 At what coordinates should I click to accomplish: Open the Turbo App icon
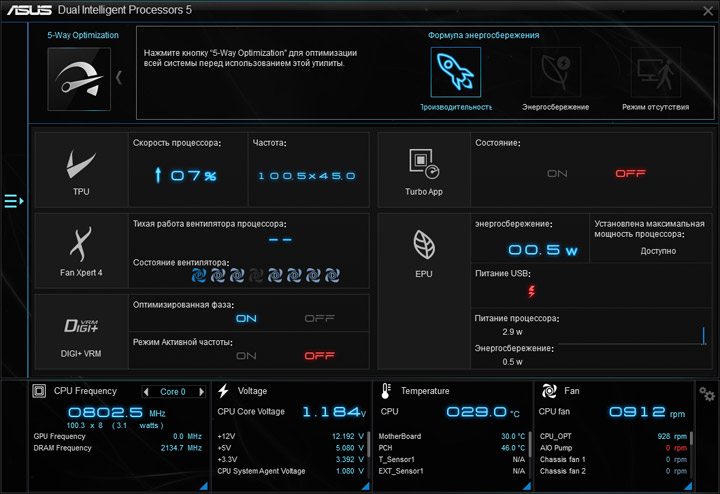[x=424, y=163]
